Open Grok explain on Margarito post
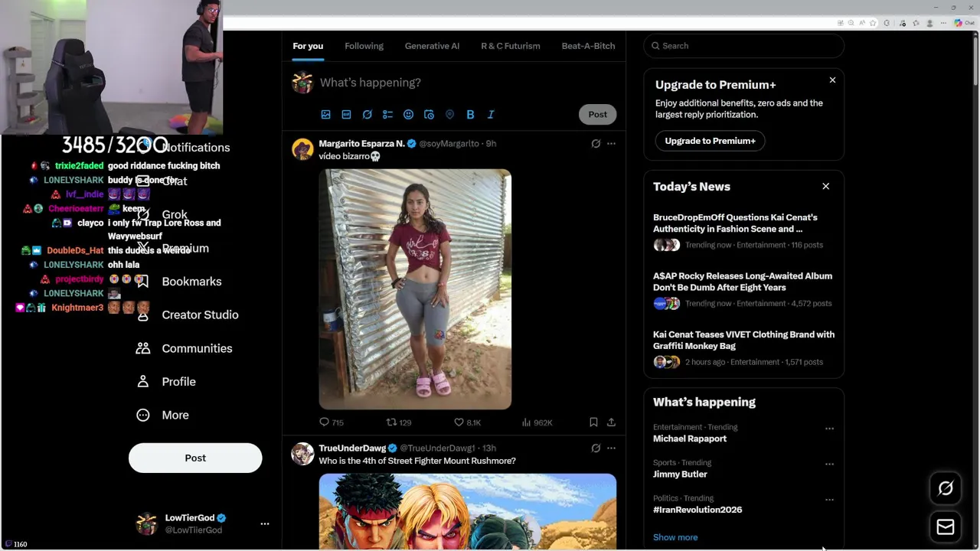 click(x=596, y=144)
